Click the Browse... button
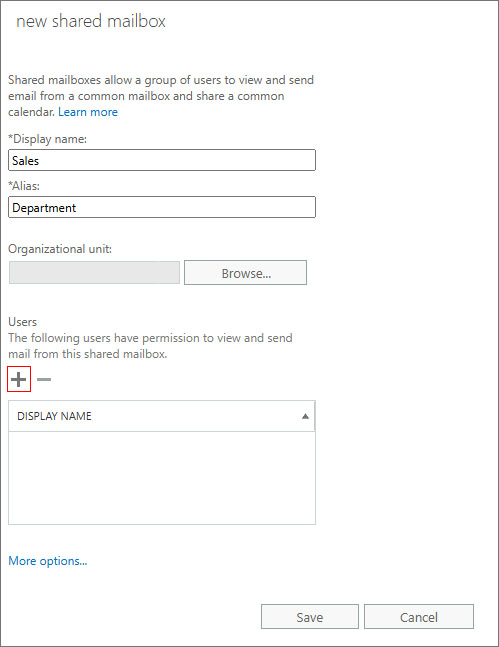499x647 pixels. point(246,272)
